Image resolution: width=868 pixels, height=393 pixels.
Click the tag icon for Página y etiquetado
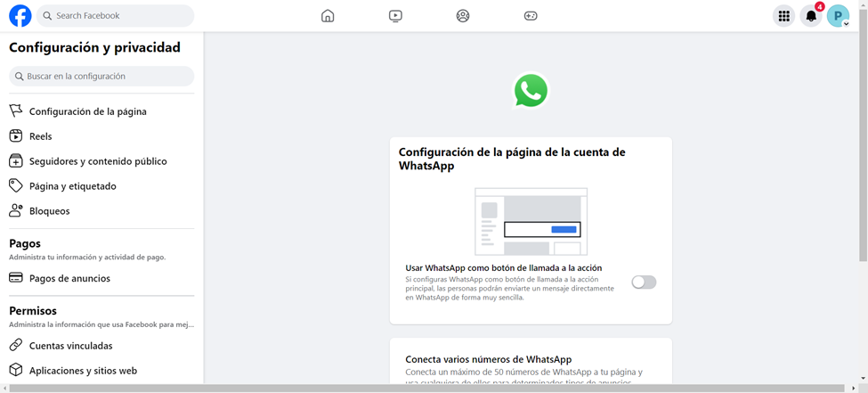[15, 185]
